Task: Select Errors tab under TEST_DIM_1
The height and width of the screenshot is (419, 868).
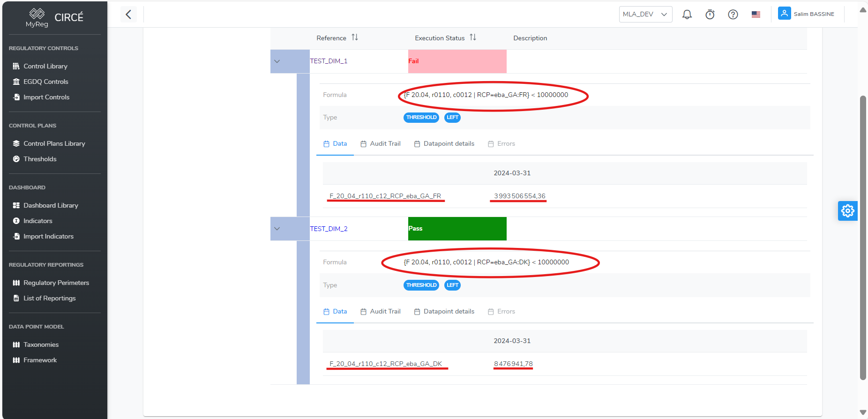Action: (501, 144)
